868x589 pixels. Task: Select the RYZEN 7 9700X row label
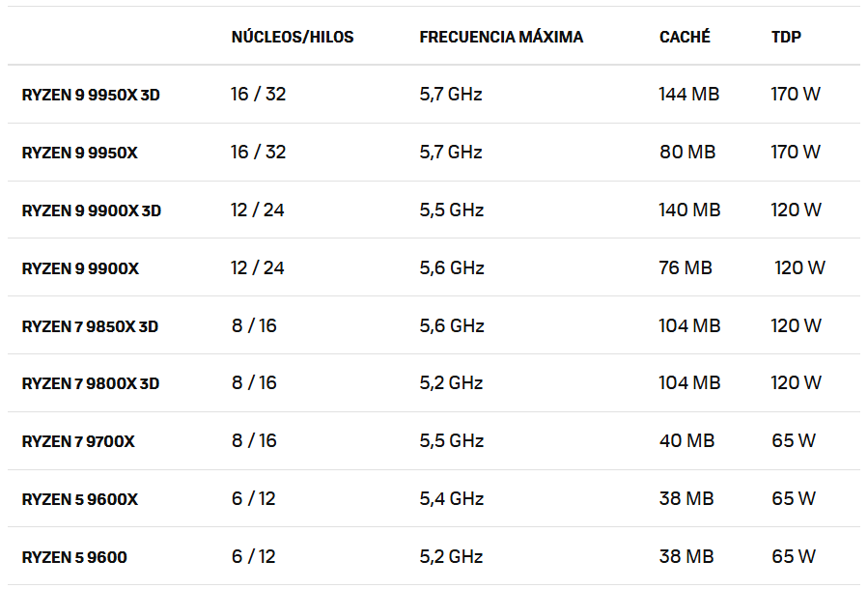pos(78,441)
